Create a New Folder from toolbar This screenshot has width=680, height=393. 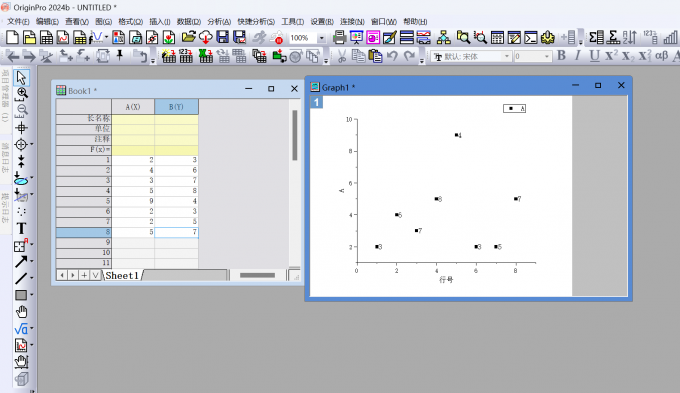point(29,38)
